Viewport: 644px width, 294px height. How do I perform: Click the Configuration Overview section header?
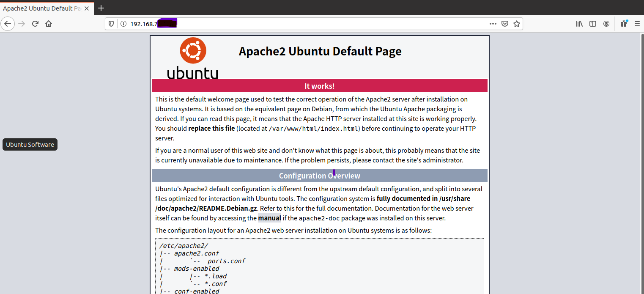320,176
